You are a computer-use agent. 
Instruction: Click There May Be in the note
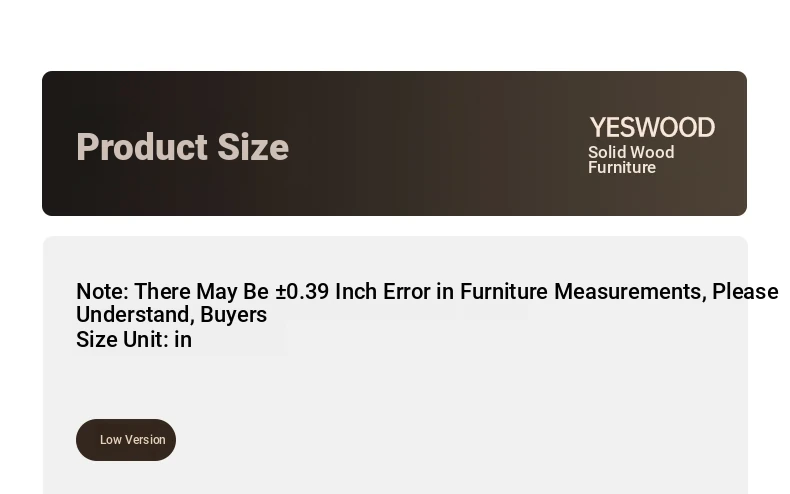coord(201,292)
